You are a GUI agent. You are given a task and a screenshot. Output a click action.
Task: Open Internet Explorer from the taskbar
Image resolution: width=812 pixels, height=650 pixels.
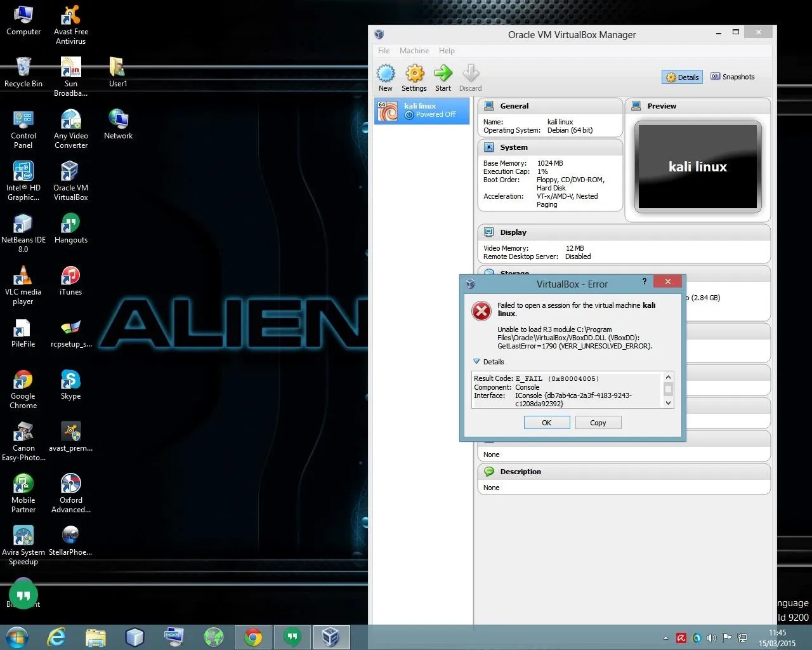pos(56,637)
